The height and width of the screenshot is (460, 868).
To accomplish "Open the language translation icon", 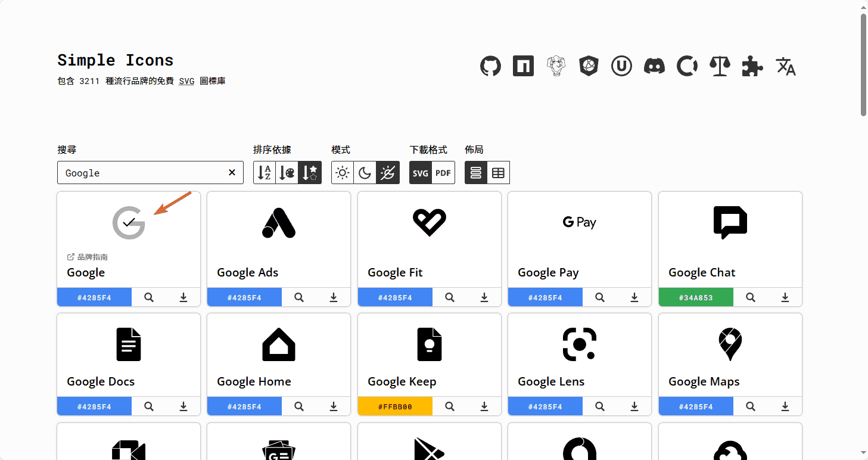I will click(786, 66).
